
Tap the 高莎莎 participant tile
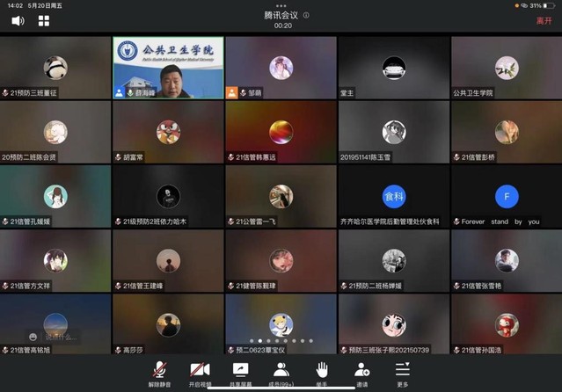[168, 325]
